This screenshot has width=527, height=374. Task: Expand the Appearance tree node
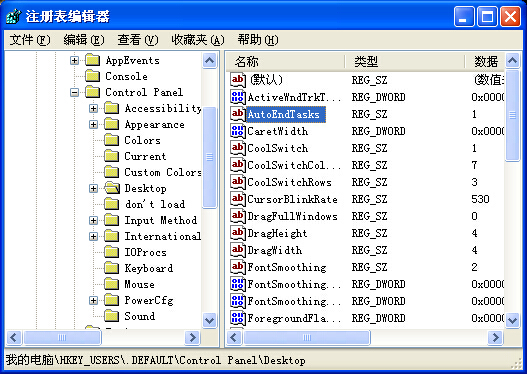(93, 124)
